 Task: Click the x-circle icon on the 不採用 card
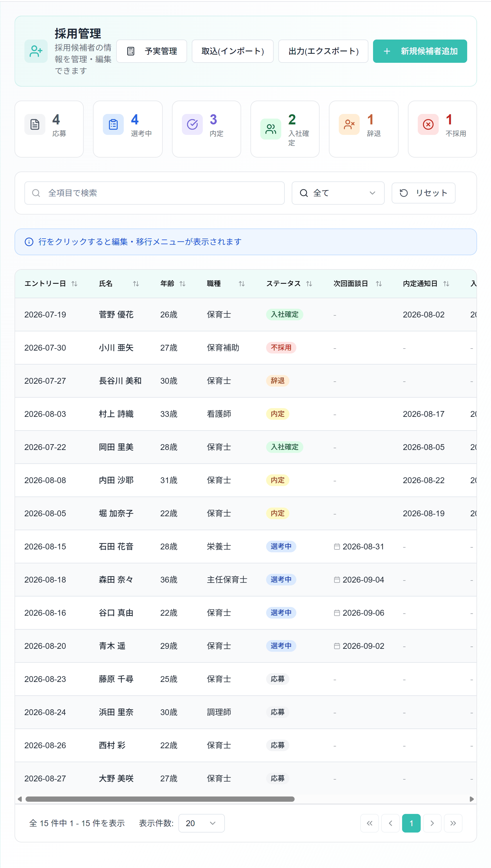pos(428,124)
